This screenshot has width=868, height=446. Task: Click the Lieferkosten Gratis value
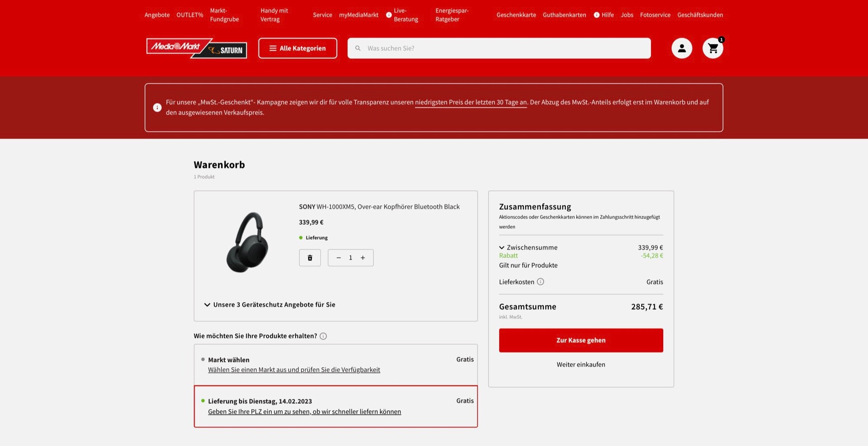(655, 282)
